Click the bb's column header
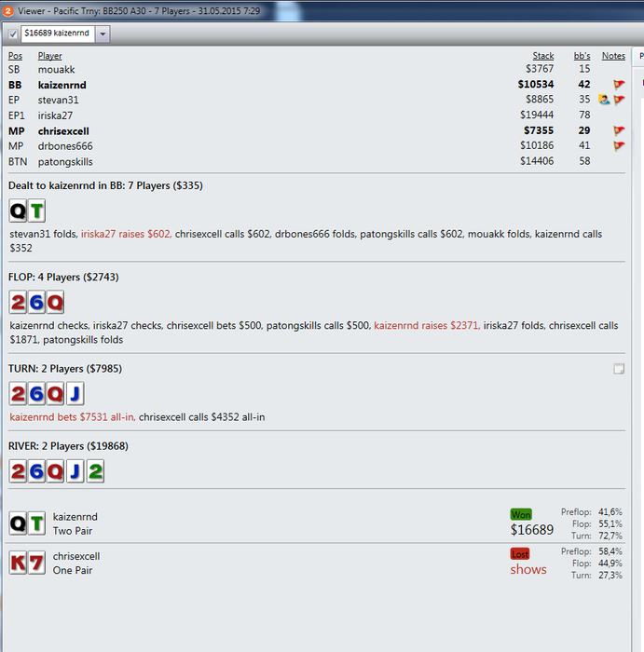This screenshot has height=652, width=644. pos(582,56)
